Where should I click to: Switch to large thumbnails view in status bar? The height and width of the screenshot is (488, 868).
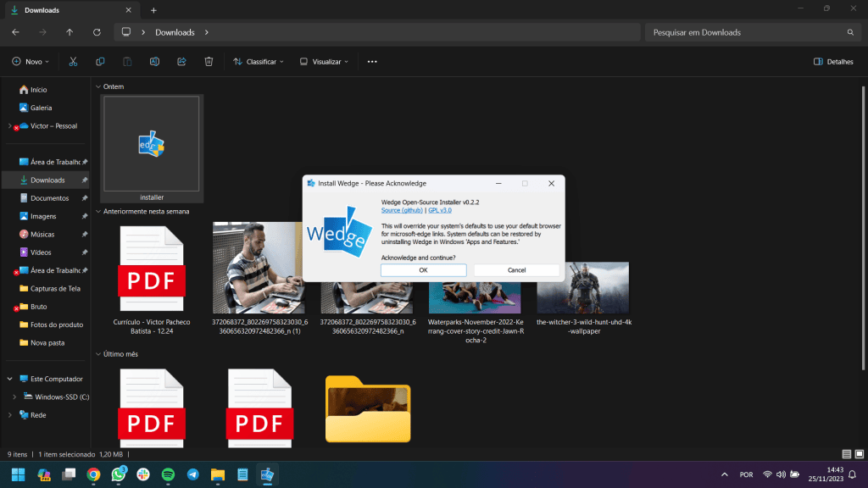858,454
